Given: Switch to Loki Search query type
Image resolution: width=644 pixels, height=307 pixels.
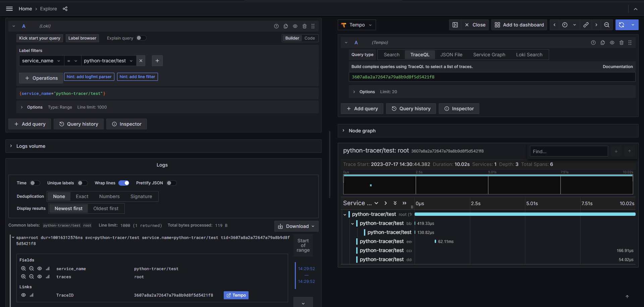Looking at the screenshot, I should pyautogui.click(x=529, y=55).
